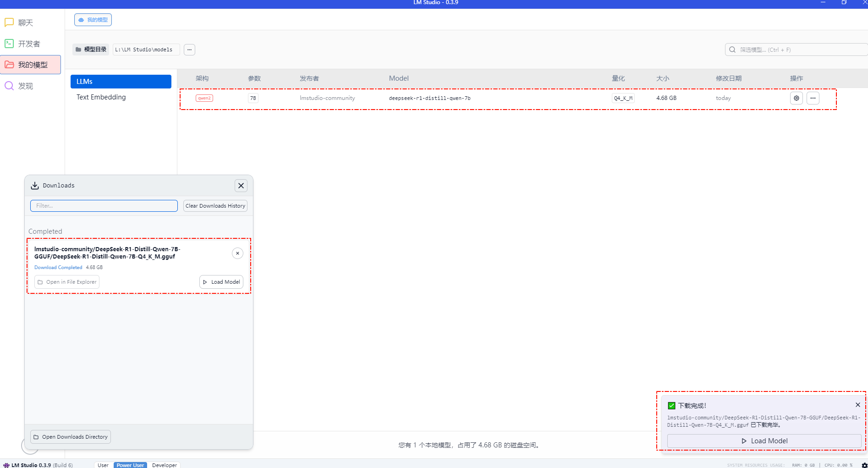Select the LLMs category
The height and width of the screenshot is (468, 868).
(x=121, y=82)
